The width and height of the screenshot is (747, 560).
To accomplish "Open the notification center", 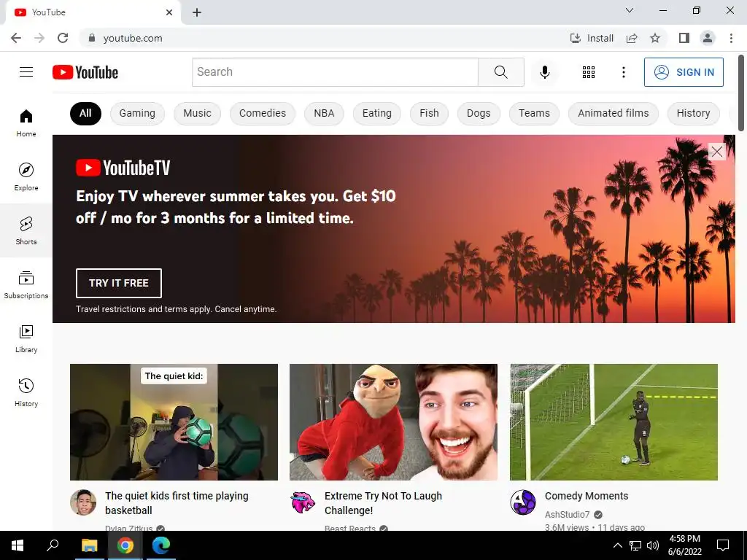I will pos(723,545).
